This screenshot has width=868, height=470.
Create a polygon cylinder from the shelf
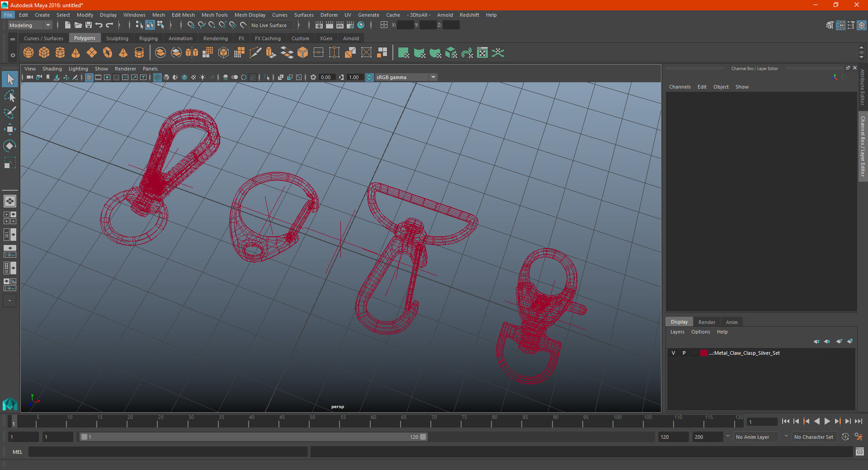(x=60, y=53)
